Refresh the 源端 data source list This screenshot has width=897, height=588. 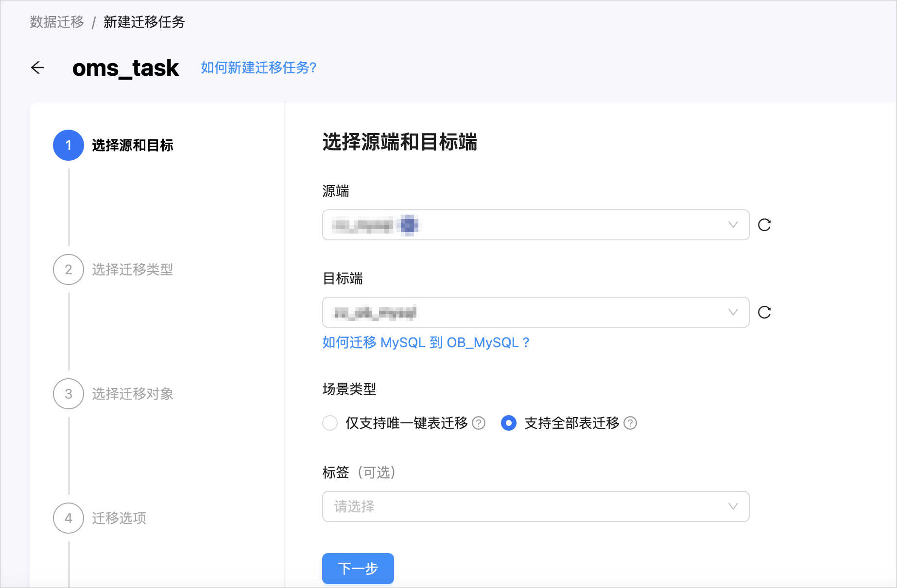tap(764, 225)
